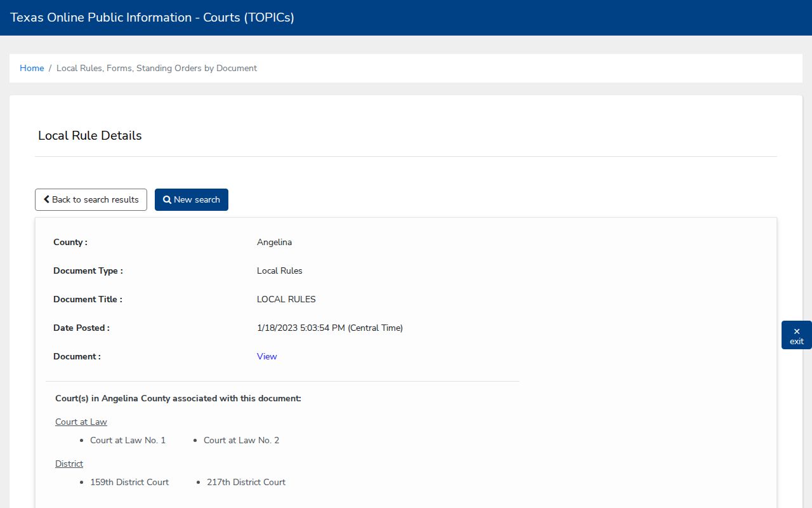Click the Document Type field label
Image resolution: width=812 pixels, height=508 pixels.
pos(88,271)
